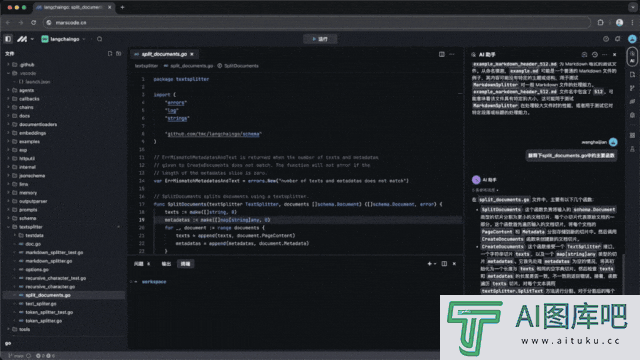Click the 运行 run button

coord(320,39)
